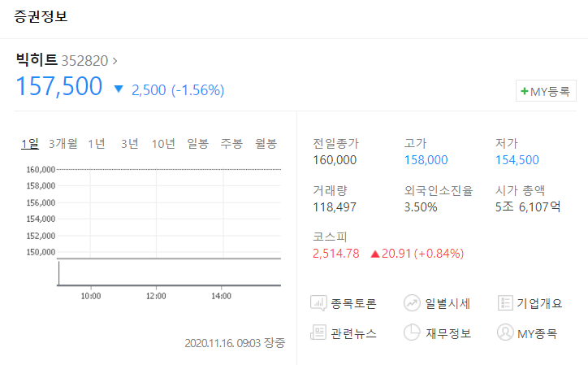Click the 10:00 time axis label
588x365 pixels.
91,296
